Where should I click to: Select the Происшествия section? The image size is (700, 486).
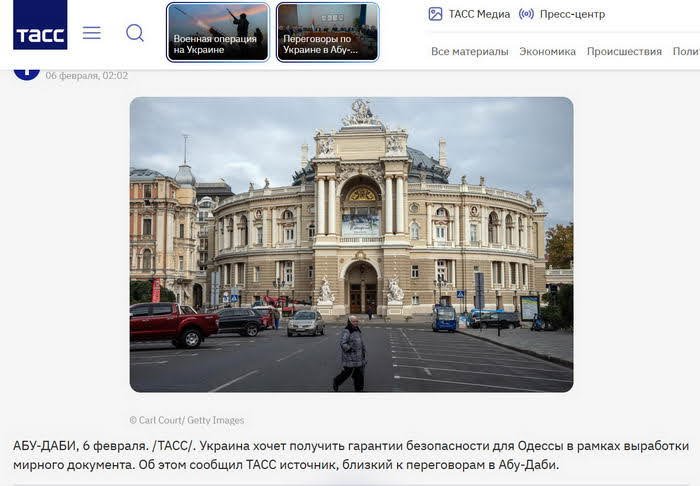pos(624,52)
